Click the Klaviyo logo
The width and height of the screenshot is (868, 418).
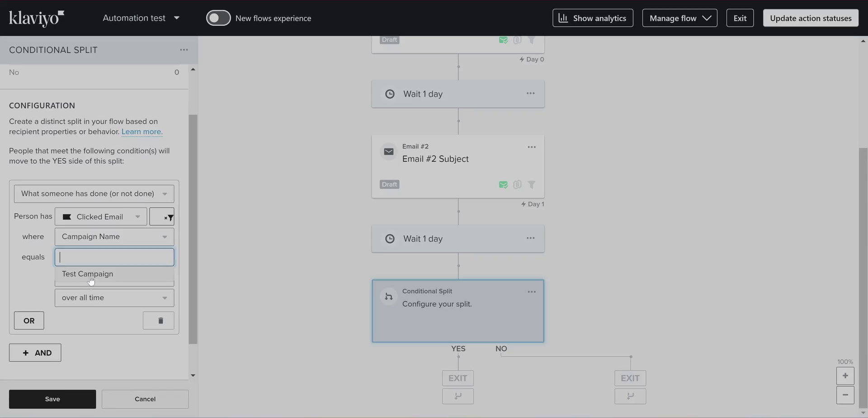pos(37,18)
